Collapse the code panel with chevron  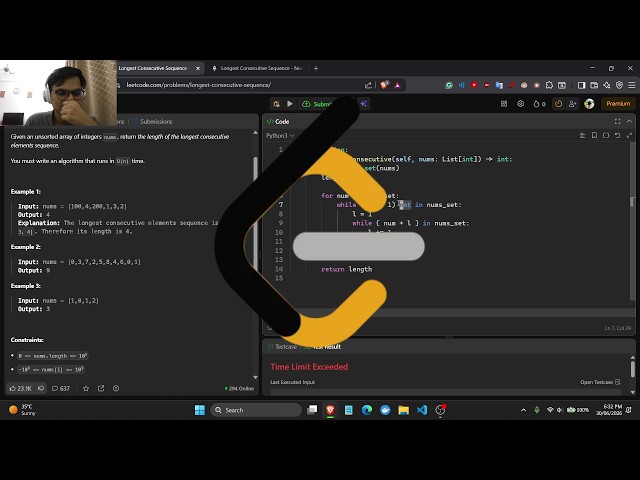tap(629, 121)
